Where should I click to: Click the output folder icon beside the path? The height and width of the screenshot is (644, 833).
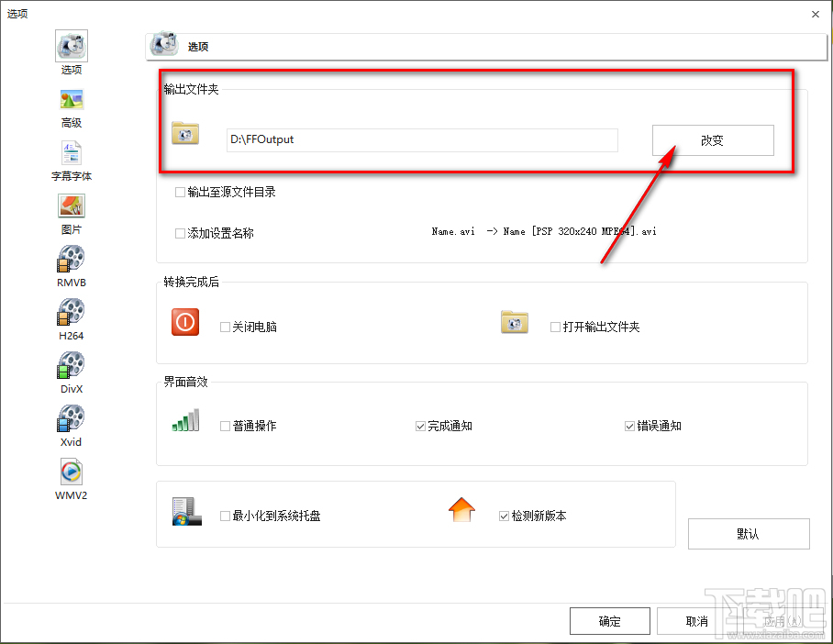[184, 133]
